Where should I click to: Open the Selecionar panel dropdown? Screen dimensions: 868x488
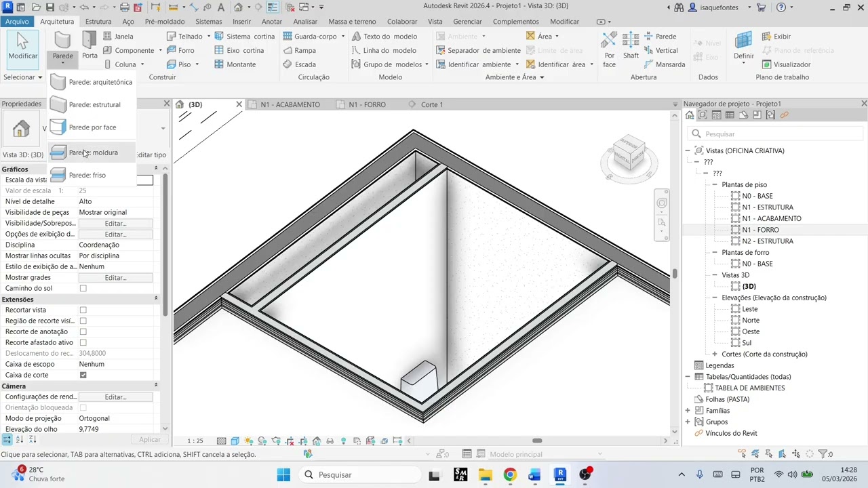point(22,77)
